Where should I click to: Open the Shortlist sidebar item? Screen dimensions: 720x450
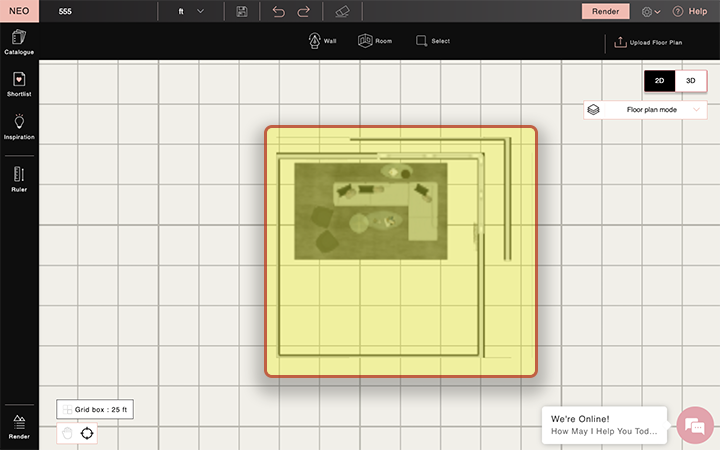19,84
